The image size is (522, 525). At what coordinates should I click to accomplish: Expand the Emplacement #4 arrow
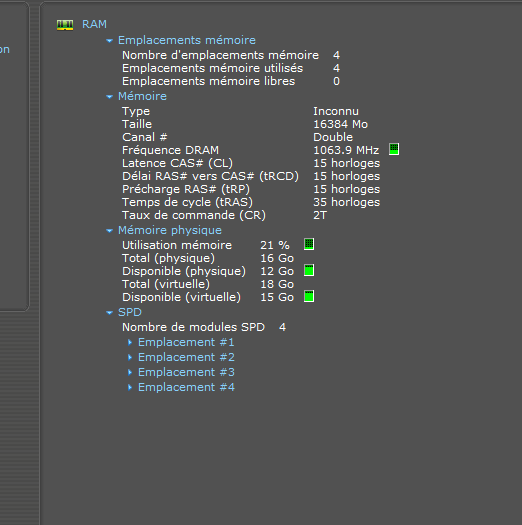[130, 387]
